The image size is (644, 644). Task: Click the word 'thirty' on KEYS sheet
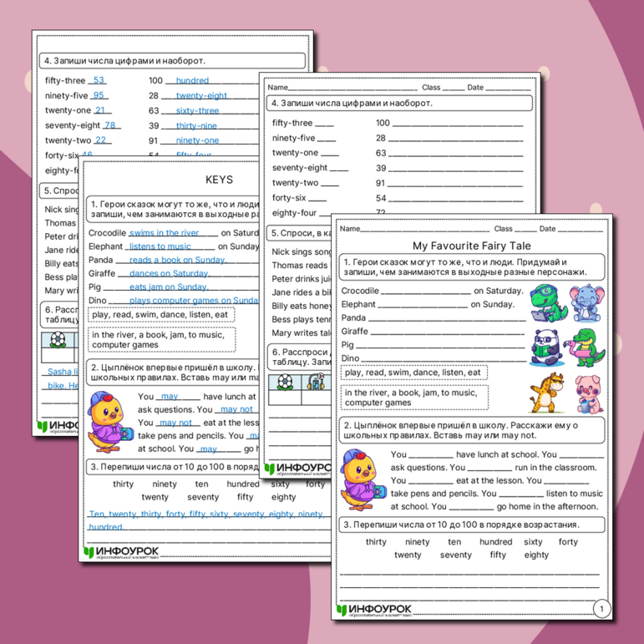[124, 484]
